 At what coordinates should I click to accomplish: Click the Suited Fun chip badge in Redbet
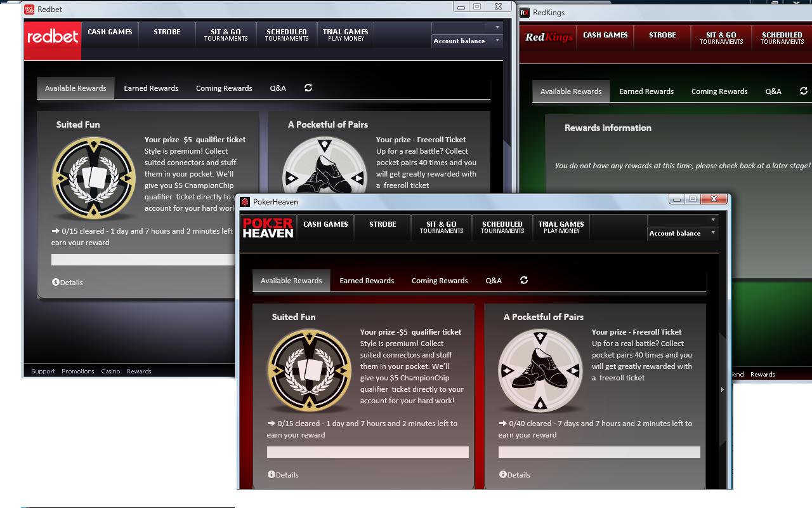[93, 178]
